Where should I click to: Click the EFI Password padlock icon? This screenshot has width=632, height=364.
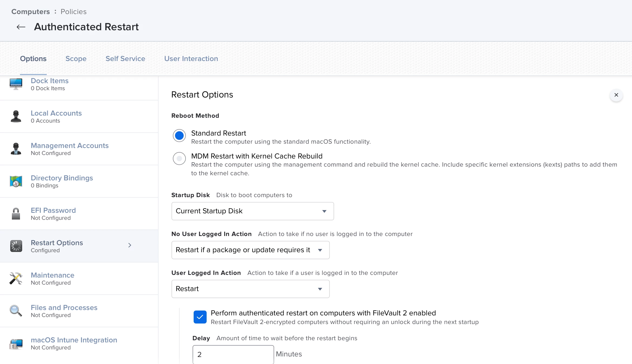pyautogui.click(x=16, y=214)
